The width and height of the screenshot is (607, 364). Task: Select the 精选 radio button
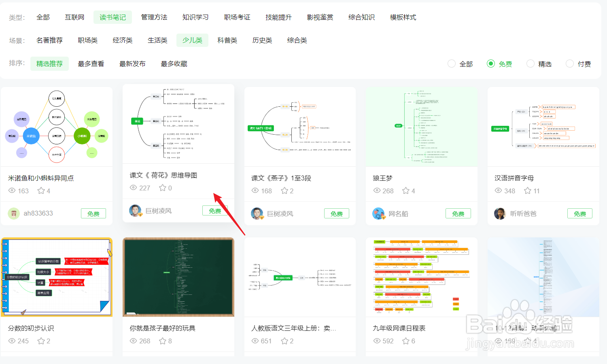(x=531, y=64)
